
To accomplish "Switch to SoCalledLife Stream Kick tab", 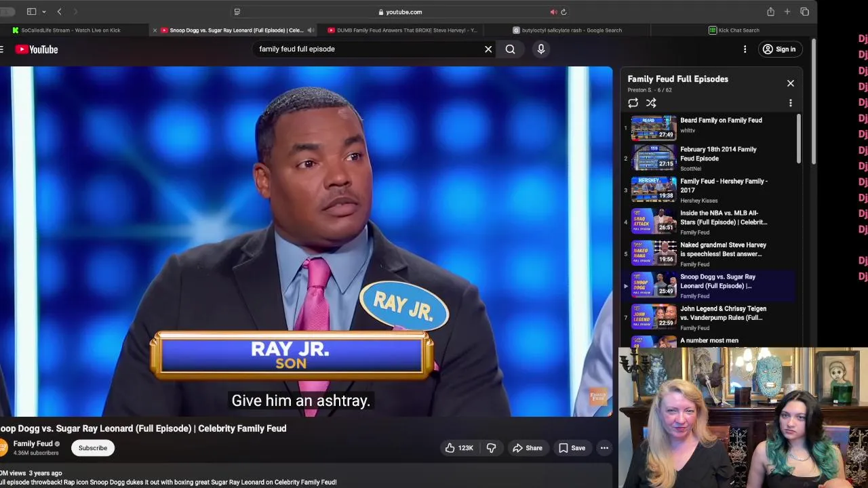I will (x=71, y=30).
